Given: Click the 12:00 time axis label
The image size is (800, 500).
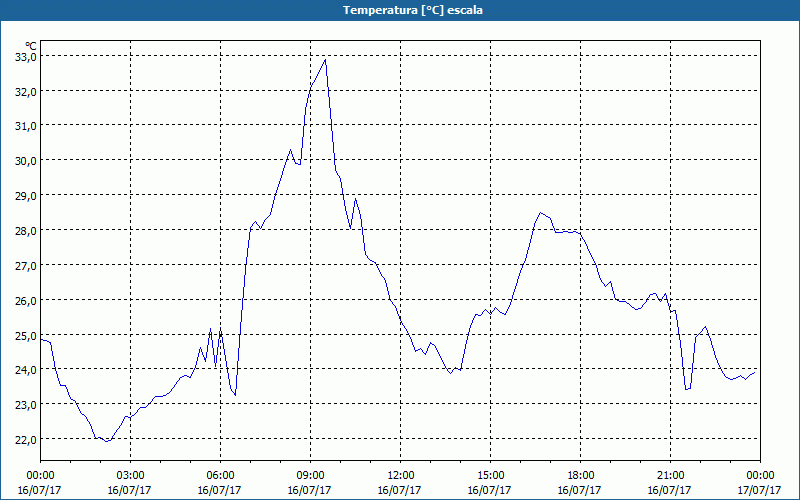Looking at the screenshot, I should pyautogui.click(x=401, y=476).
